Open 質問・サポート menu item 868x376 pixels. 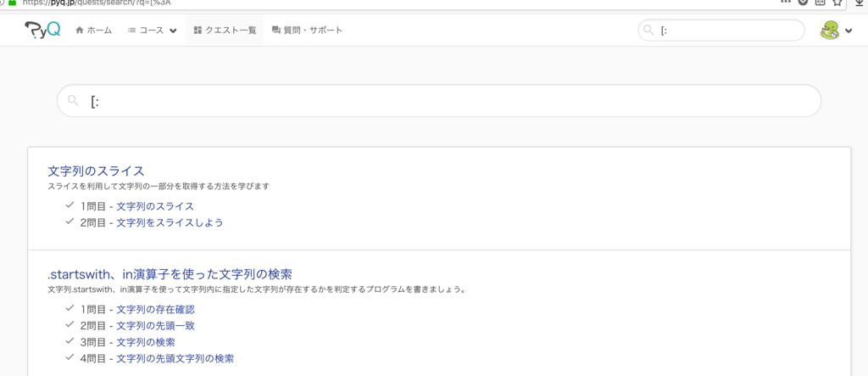tap(307, 31)
